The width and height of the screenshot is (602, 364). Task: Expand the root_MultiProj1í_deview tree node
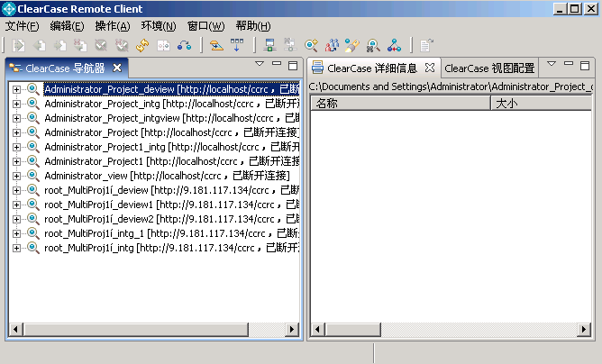pos(16,190)
